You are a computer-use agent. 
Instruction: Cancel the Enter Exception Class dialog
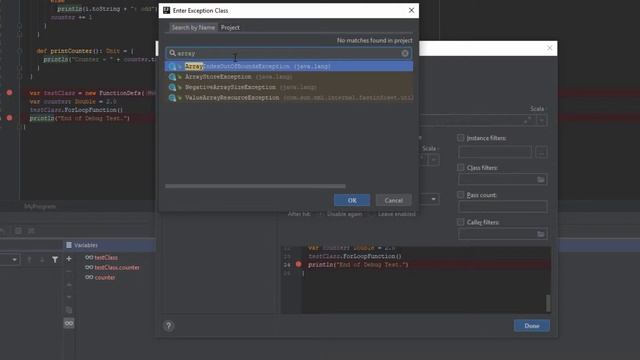[393, 200]
